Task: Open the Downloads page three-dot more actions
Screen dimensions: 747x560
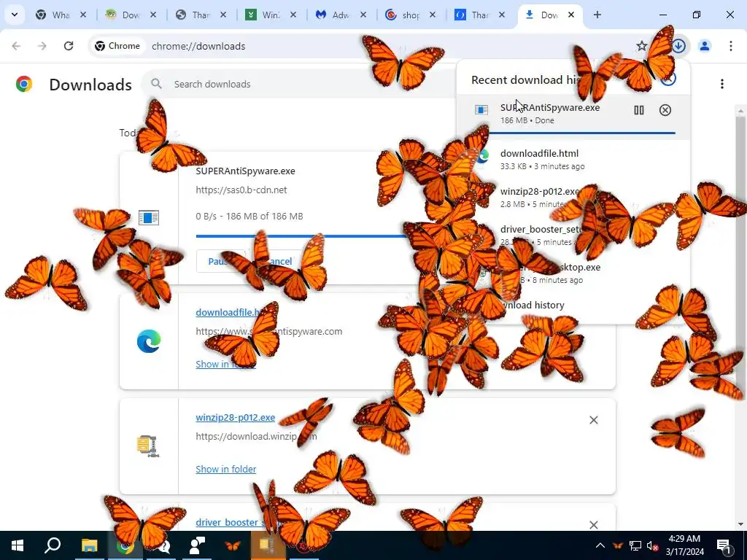Action: [x=722, y=84]
